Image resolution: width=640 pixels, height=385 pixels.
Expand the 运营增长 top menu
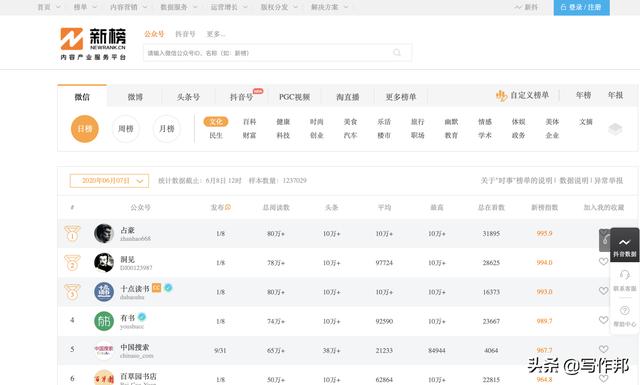[x=229, y=7]
